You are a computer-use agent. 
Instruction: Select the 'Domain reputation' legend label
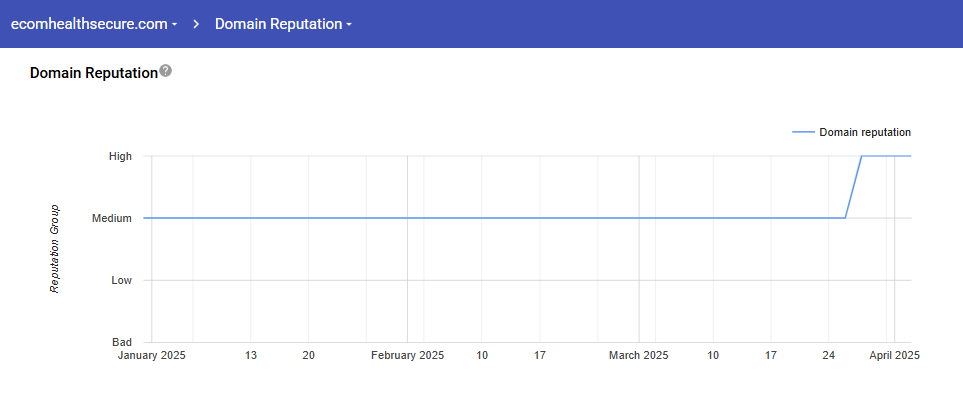click(865, 132)
